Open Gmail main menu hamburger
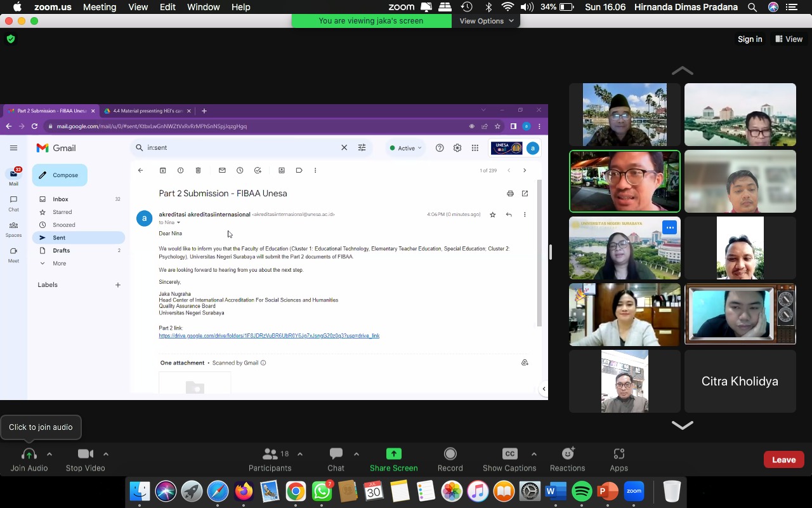 [x=13, y=148]
